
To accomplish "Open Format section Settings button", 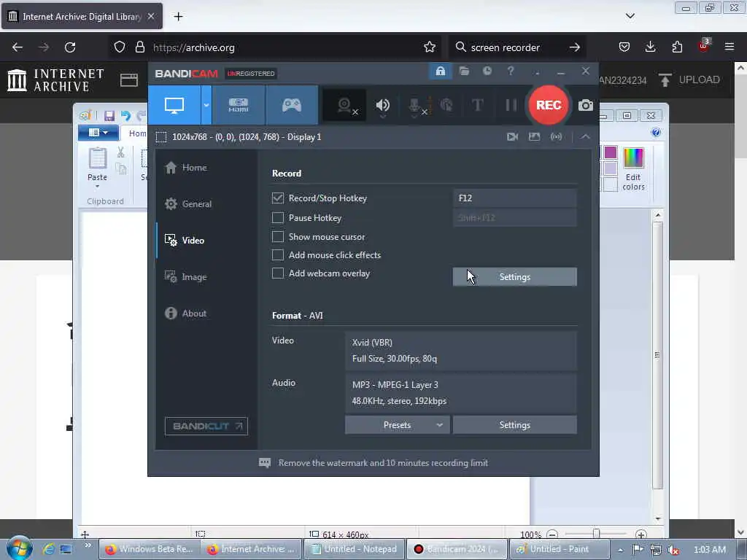I will point(514,425).
